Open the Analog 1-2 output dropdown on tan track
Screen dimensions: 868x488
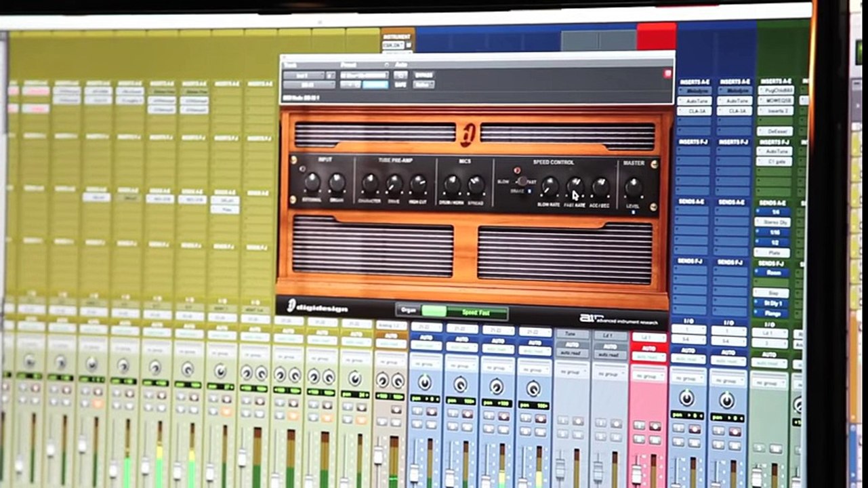(x=391, y=325)
